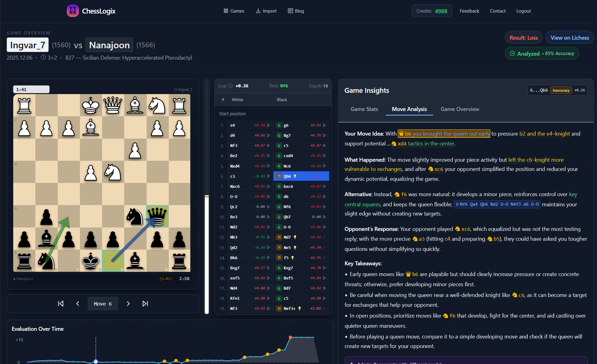
Task: Open the Contact page
Action: [498, 11]
